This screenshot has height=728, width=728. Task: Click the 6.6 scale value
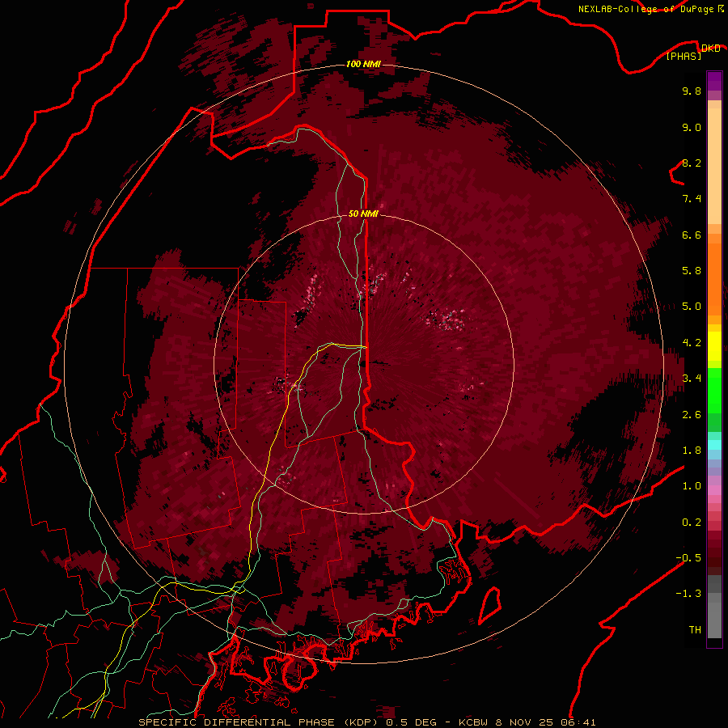692,235
